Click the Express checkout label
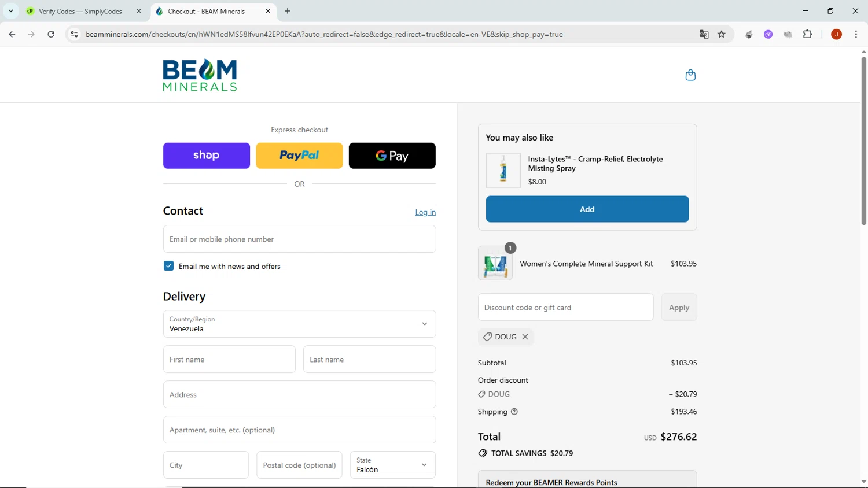 (299, 130)
